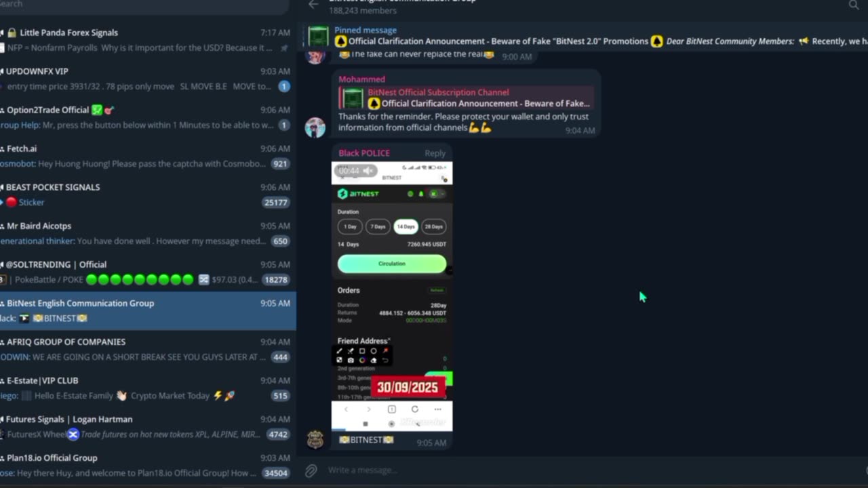Open search in the current chat
The image size is (868, 488).
pyautogui.click(x=853, y=5)
